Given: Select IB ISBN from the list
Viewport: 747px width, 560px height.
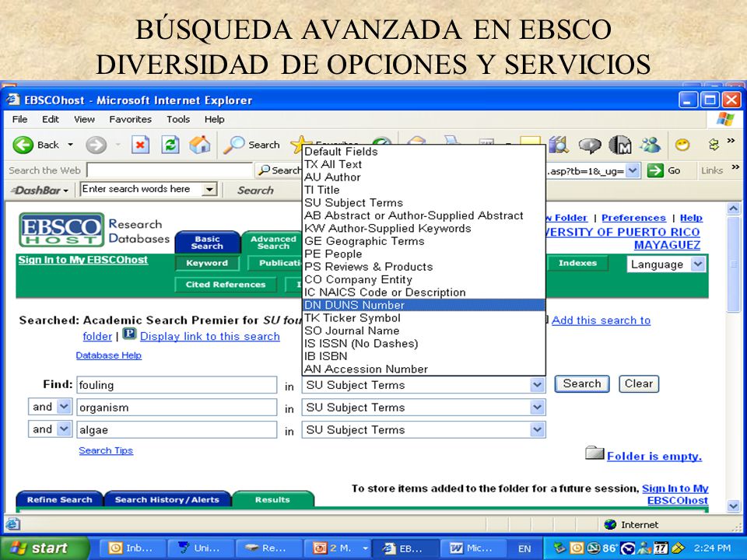Looking at the screenshot, I should 424,356.
